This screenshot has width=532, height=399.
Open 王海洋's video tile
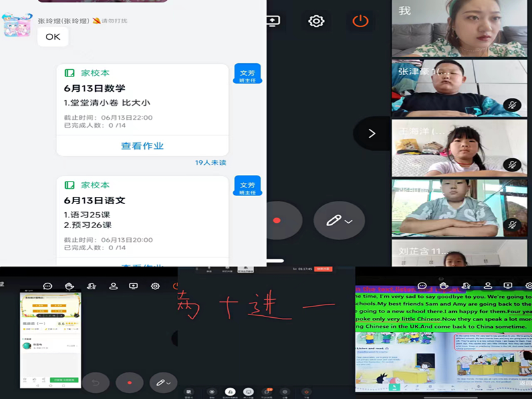pyautogui.click(x=460, y=148)
